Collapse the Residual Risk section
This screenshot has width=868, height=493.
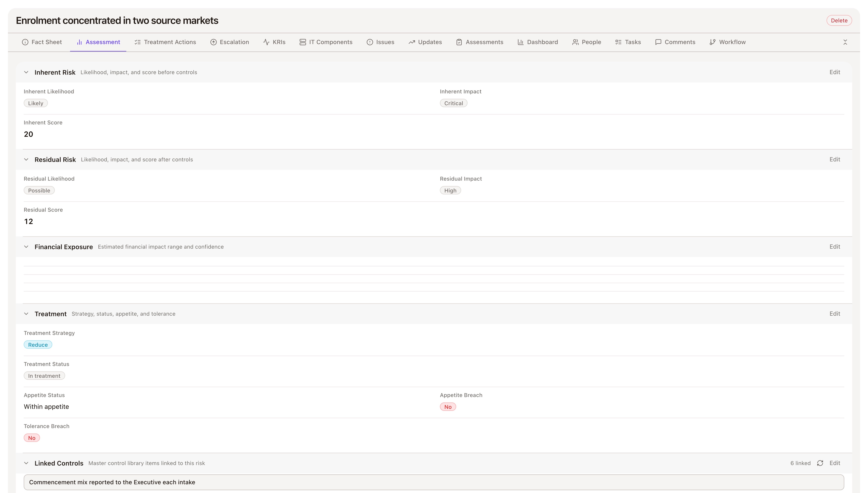point(26,159)
